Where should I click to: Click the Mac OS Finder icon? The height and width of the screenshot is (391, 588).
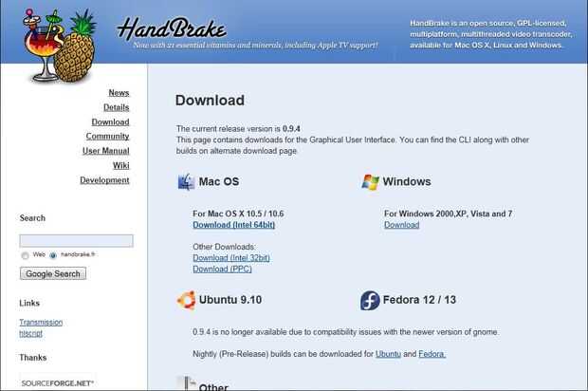click(187, 182)
